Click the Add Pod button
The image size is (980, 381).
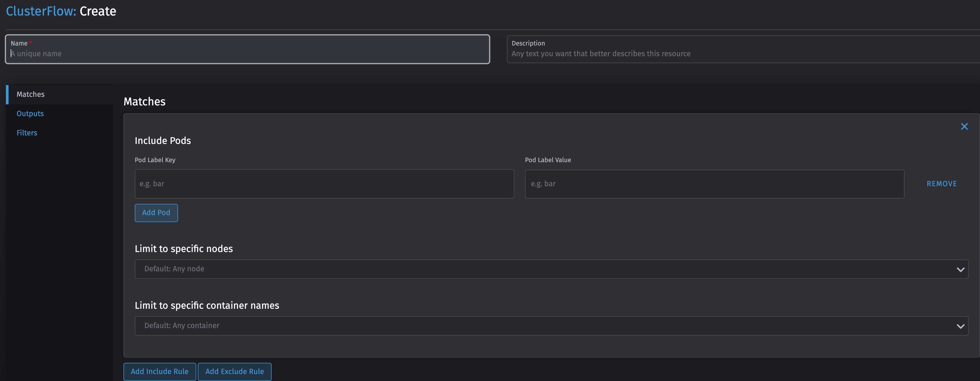click(x=156, y=213)
